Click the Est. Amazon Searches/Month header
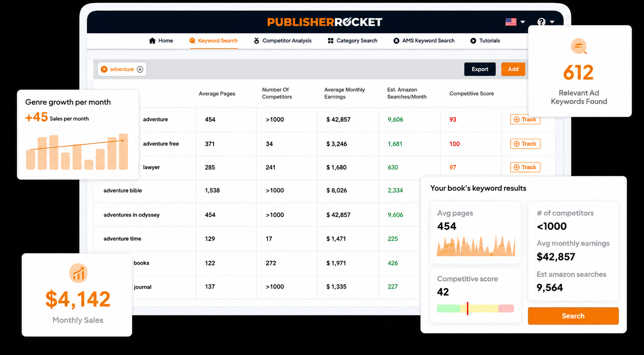Viewport: 644px width, 355px height. click(407, 93)
